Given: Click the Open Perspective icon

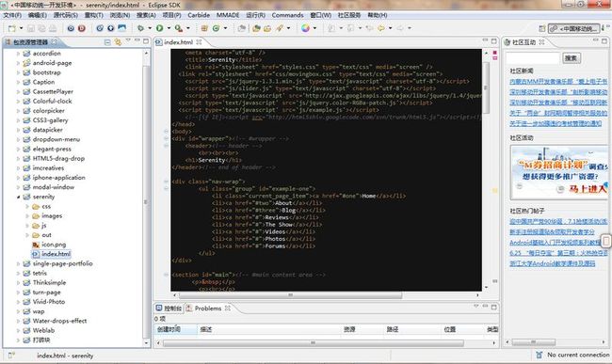Looking at the screenshot, I should point(541,28).
